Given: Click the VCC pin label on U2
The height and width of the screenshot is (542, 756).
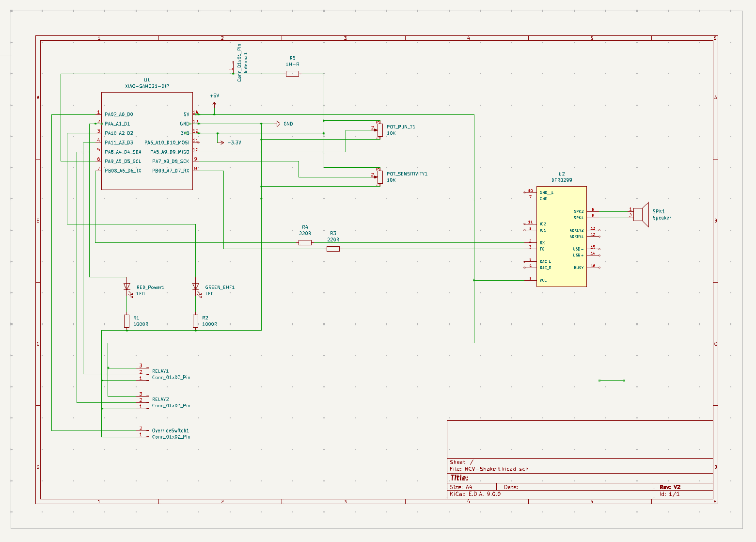Looking at the screenshot, I should 543,280.
